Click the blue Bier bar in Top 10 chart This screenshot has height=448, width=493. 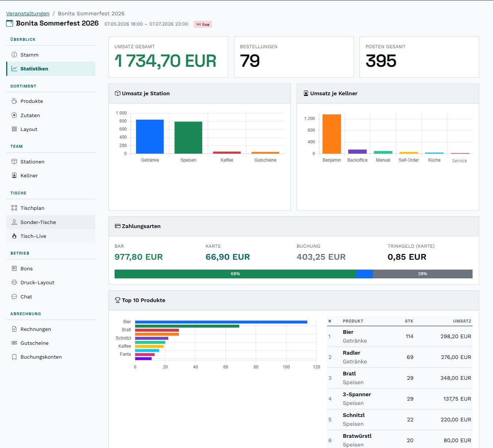[221, 322]
